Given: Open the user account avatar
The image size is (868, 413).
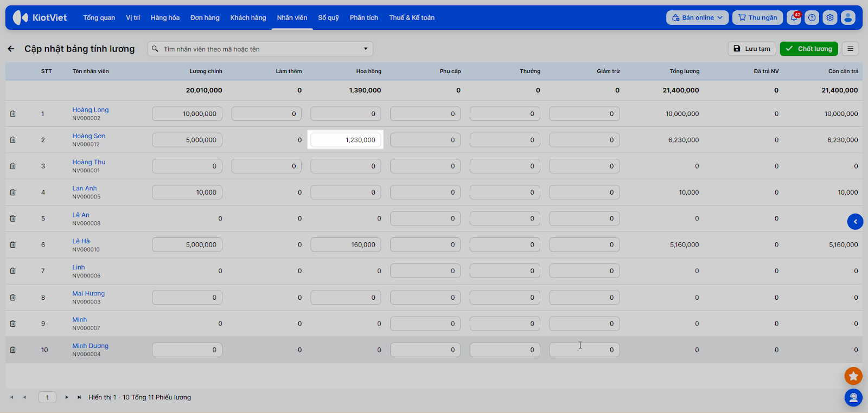Looking at the screenshot, I should [848, 18].
